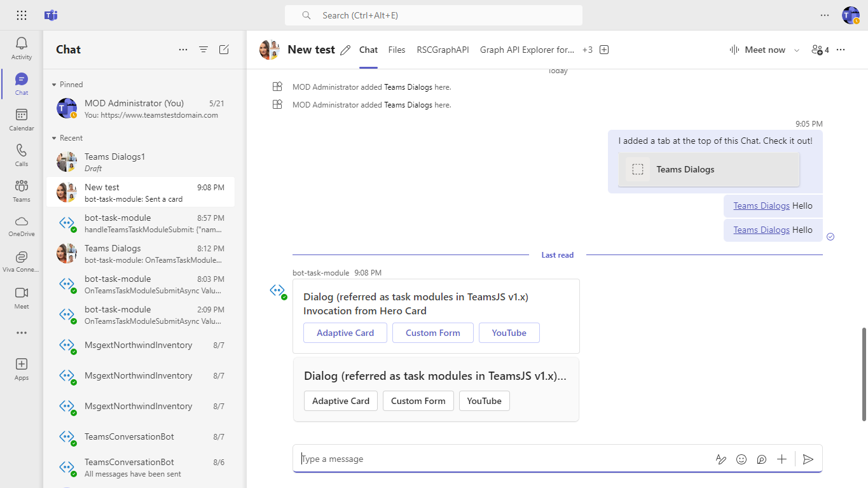
Task: Open Meet now dropdown arrow
Action: [797, 50]
